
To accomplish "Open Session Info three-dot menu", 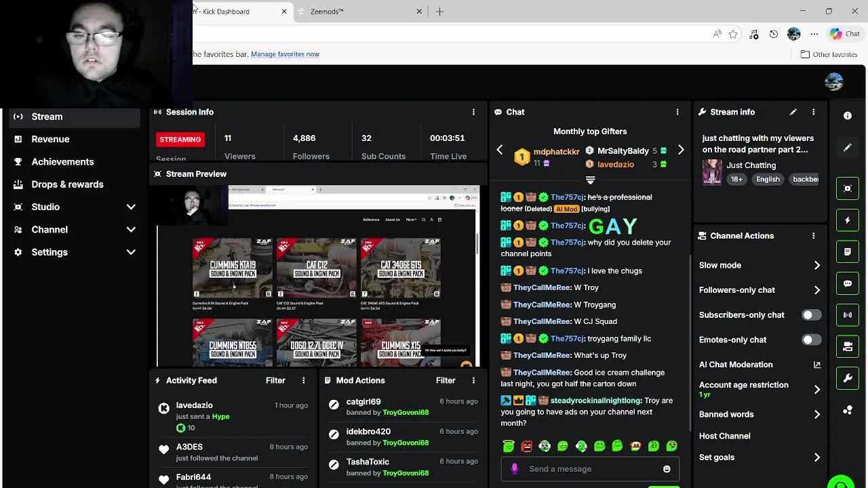I will 473,112.
